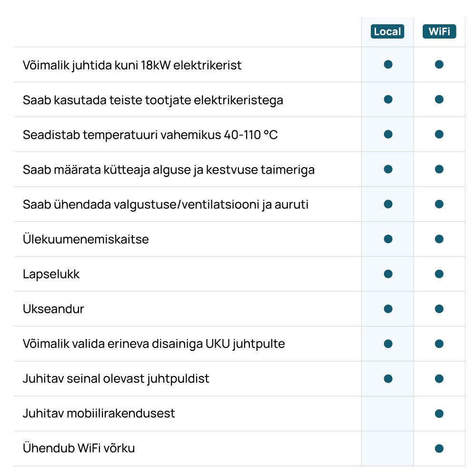Viewport: 476px width, 476px height.
Task: Click WiFi dot for Ühendub WiFi võrku
Action: click(439, 448)
